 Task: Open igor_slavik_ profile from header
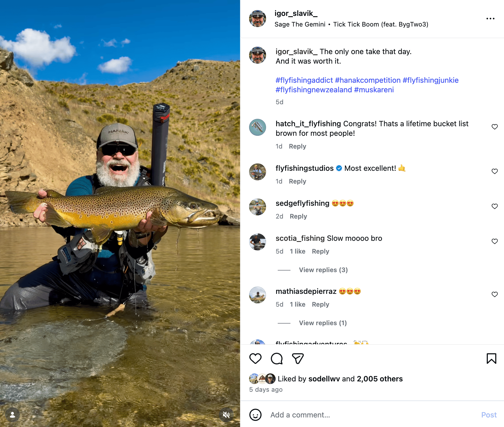tap(296, 13)
